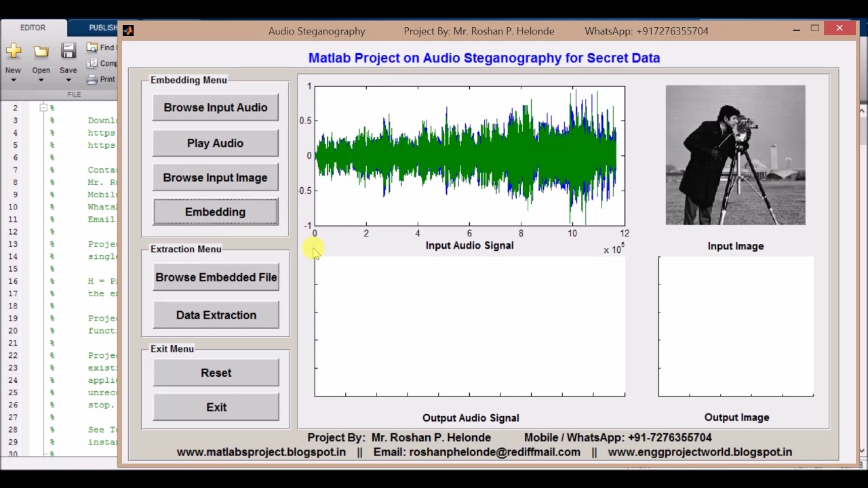Click the editor vertical scrollbar down arrow
The image size is (868, 488).
tap(863, 449)
